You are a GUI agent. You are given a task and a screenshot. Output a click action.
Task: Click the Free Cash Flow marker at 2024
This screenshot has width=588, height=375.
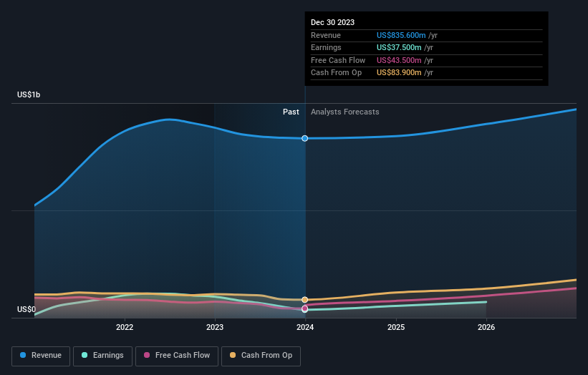coord(305,308)
